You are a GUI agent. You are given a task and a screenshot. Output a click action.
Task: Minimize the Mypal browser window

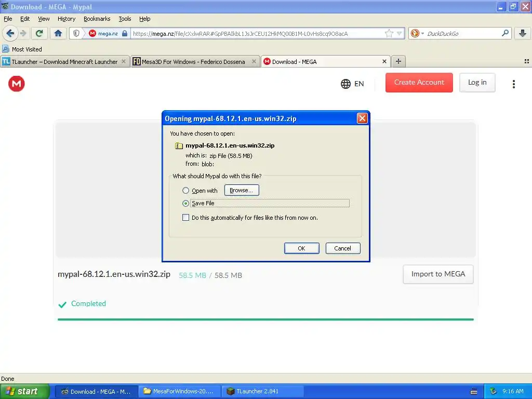[x=501, y=6]
